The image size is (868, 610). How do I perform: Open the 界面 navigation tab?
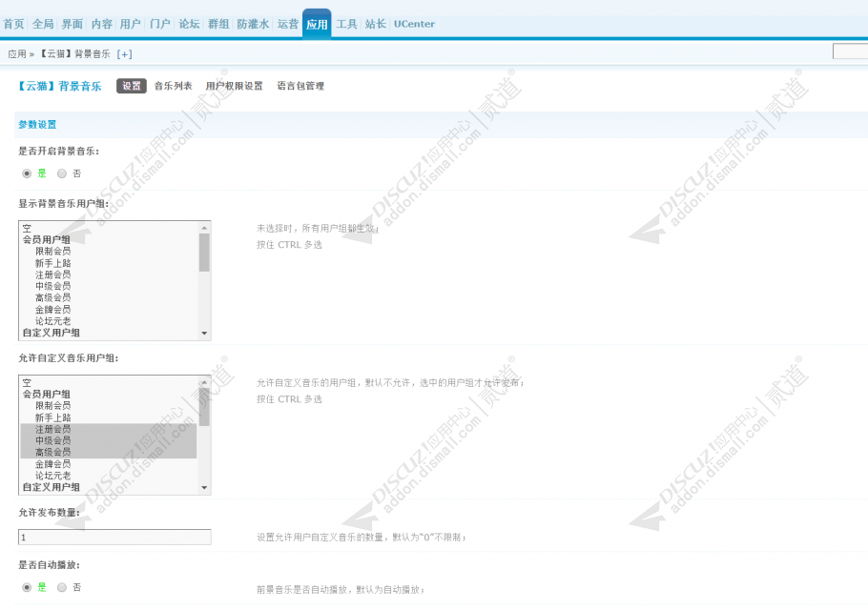(x=72, y=24)
